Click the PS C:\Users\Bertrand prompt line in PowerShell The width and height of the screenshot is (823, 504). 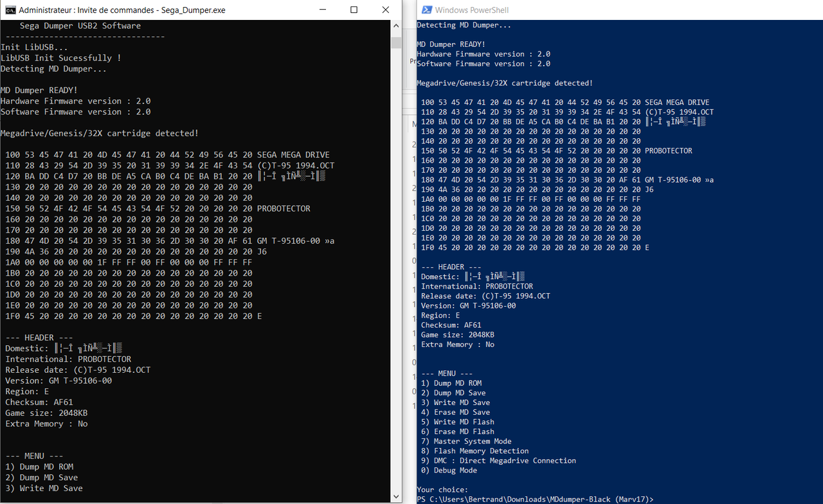[535, 500]
